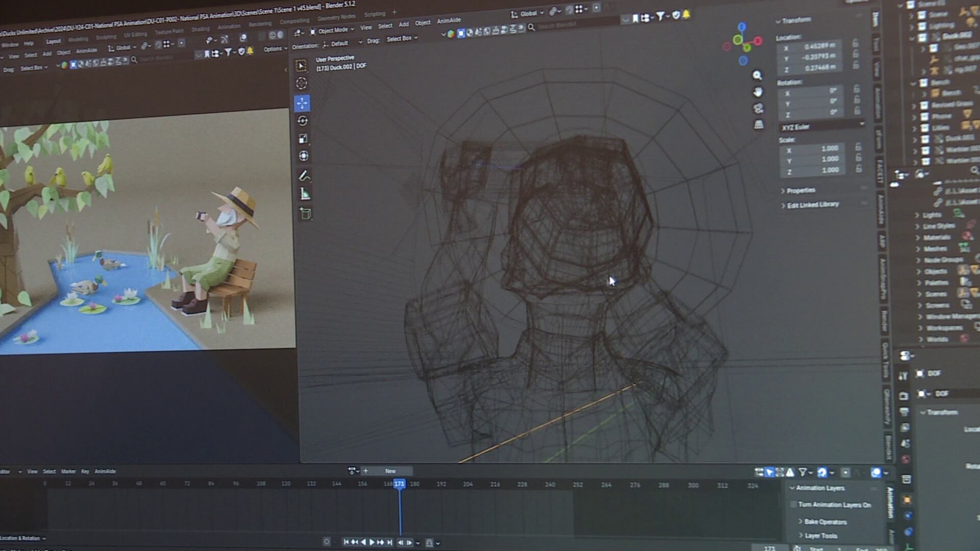Check Turn Animation Layers On
Viewport: 980px width, 551px height.
794,505
